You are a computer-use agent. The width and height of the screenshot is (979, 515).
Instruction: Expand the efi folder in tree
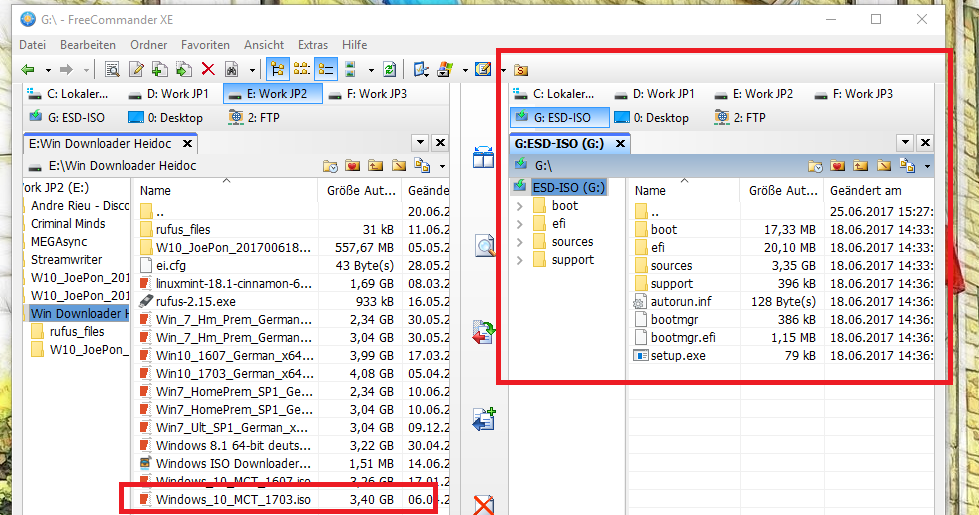pyautogui.click(x=519, y=223)
